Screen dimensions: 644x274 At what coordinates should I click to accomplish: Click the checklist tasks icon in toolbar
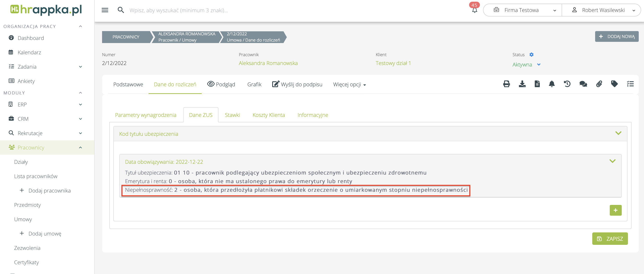coord(630,84)
